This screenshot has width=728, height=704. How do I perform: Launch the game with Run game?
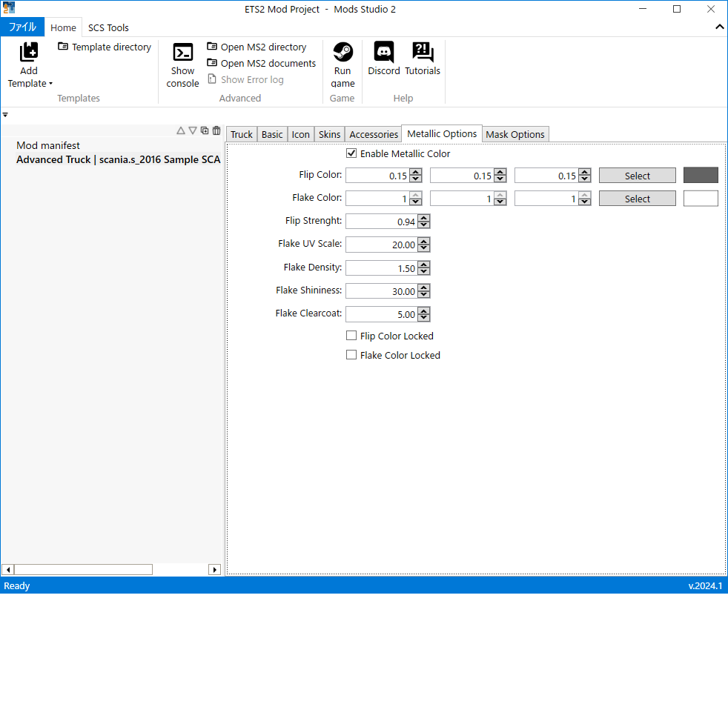[343, 53]
